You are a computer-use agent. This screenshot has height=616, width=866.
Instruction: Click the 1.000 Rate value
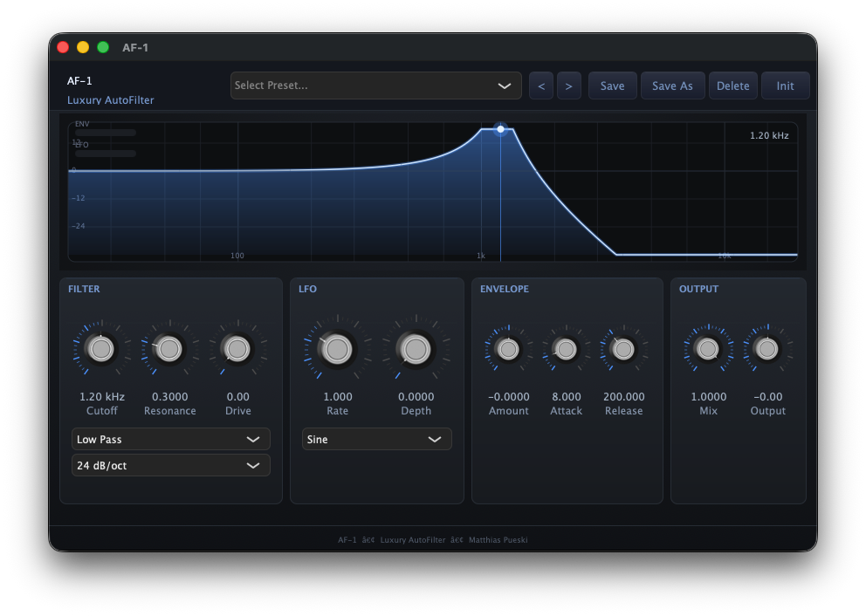coord(338,397)
